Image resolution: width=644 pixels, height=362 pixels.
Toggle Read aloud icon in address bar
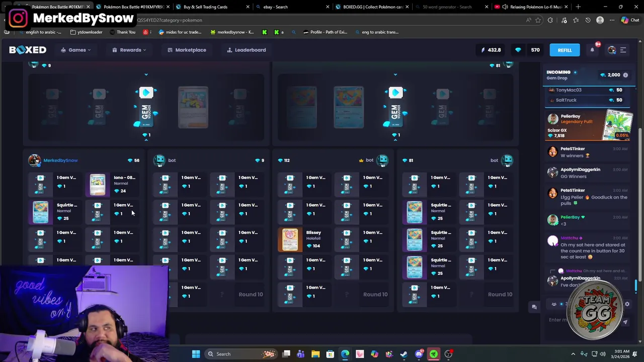[x=528, y=20]
